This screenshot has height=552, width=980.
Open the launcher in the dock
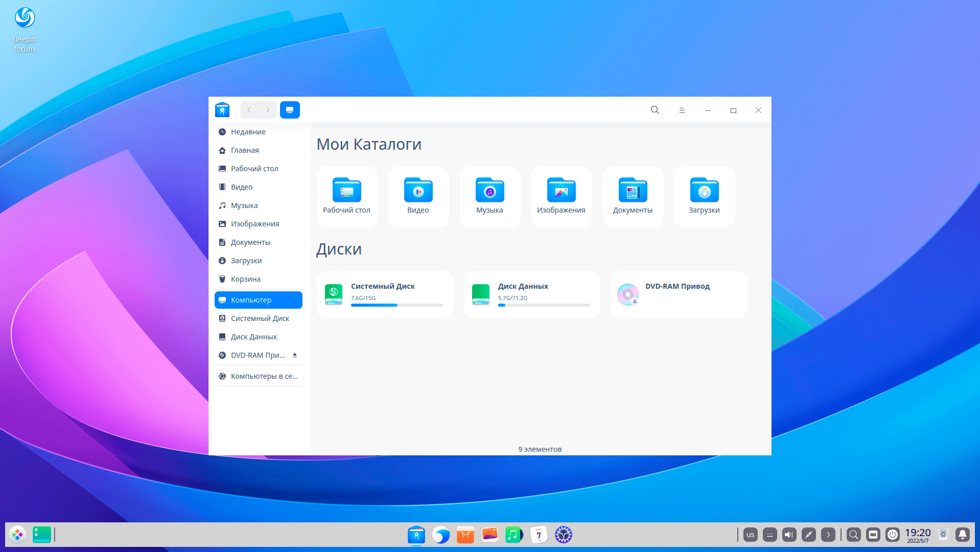pos(17,535)
